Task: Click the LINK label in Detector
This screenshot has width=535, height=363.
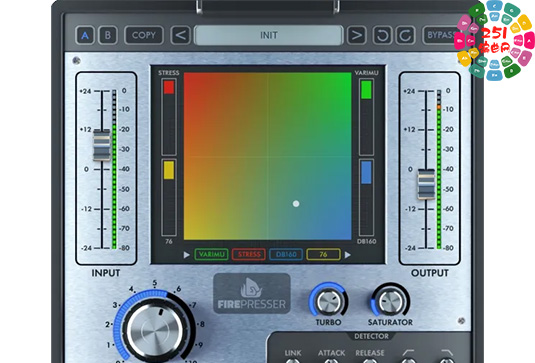Action: (x=293, y=353)
